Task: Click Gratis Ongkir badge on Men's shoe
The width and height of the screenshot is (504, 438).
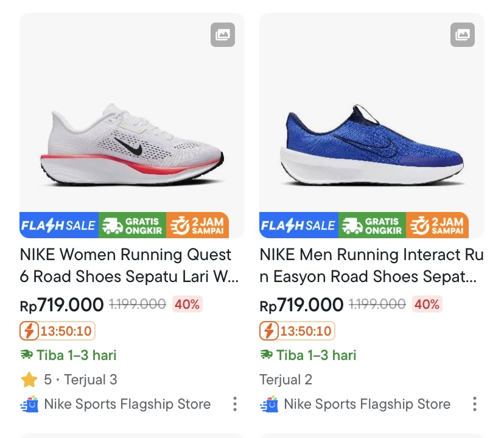Action: point(372,225)
